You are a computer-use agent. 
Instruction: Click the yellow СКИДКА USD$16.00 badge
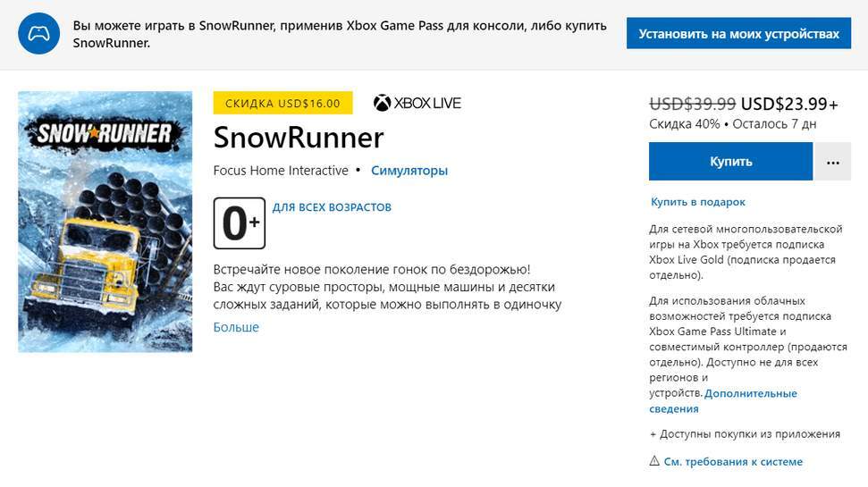coord(282,103)
